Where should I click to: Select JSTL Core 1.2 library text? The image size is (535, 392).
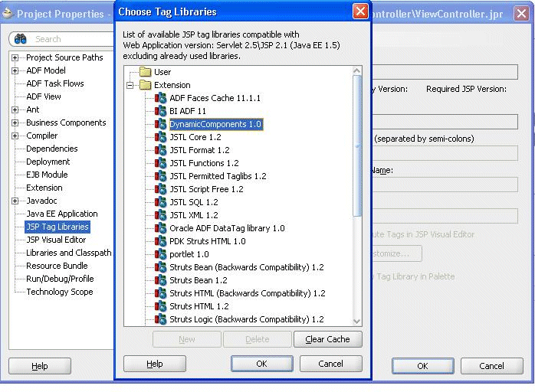[x=195, y=137]
